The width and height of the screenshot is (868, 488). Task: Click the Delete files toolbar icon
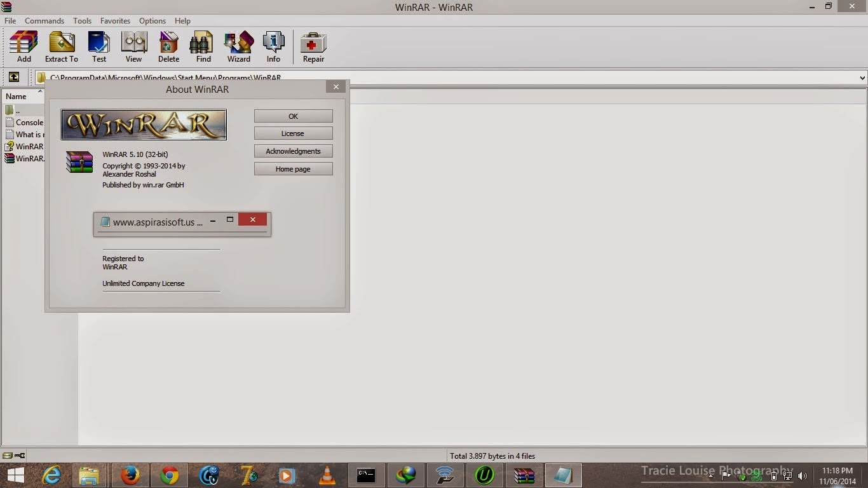point(168,47)
